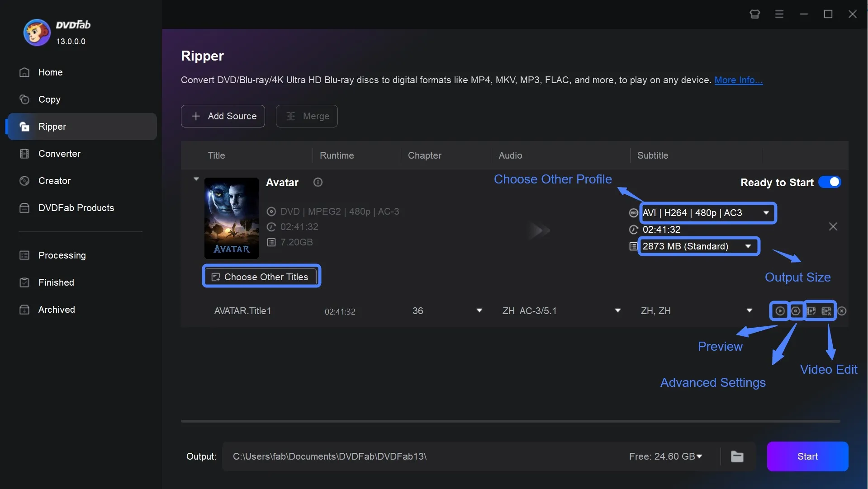Toggle the Ready to Start switch
The width and height of the screenshot is (868, 489).
(x=830, y=182)
